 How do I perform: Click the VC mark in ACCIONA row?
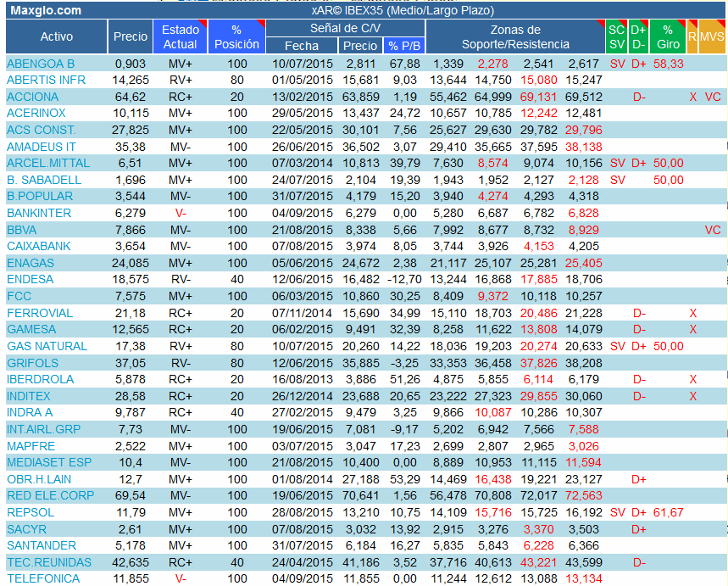[713, 97]
